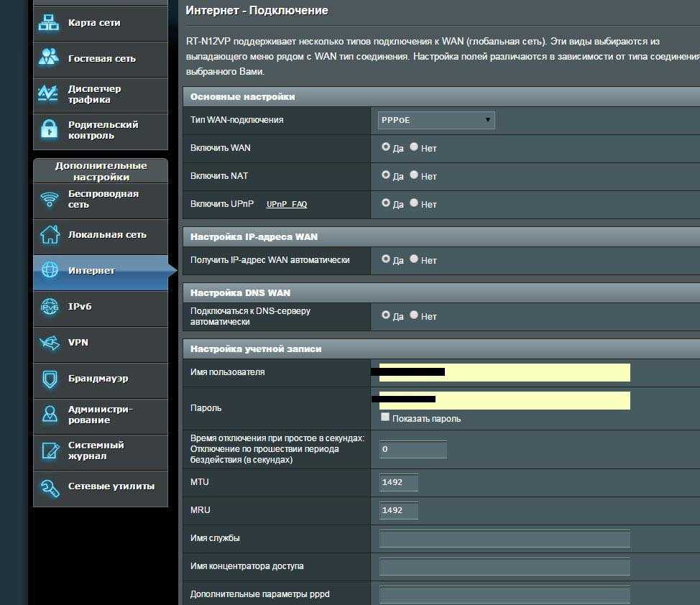The image size is (700, 605).
Task: Open Локальная сеть settings
Action: tap(101, 236)
